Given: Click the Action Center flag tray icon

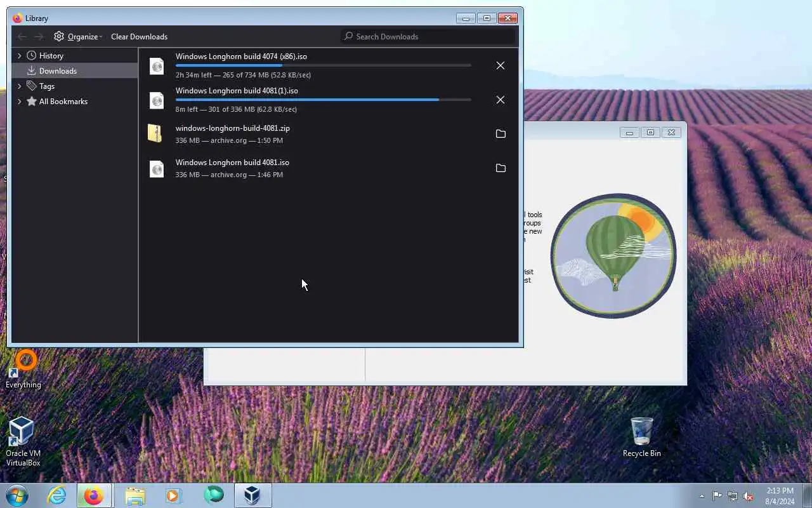Looking at the screenshot, I should (x=717, y=496).
